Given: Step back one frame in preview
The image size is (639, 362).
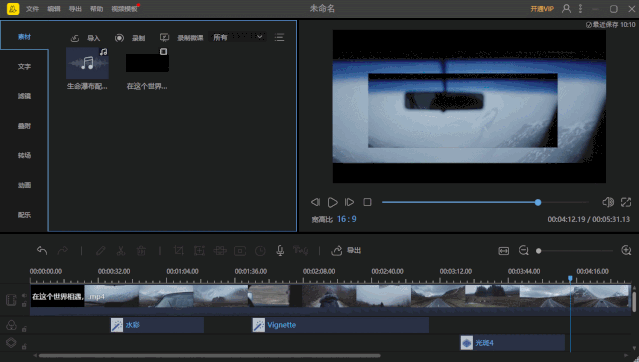Looking at the screenshot, I should [x=315, y=202].
